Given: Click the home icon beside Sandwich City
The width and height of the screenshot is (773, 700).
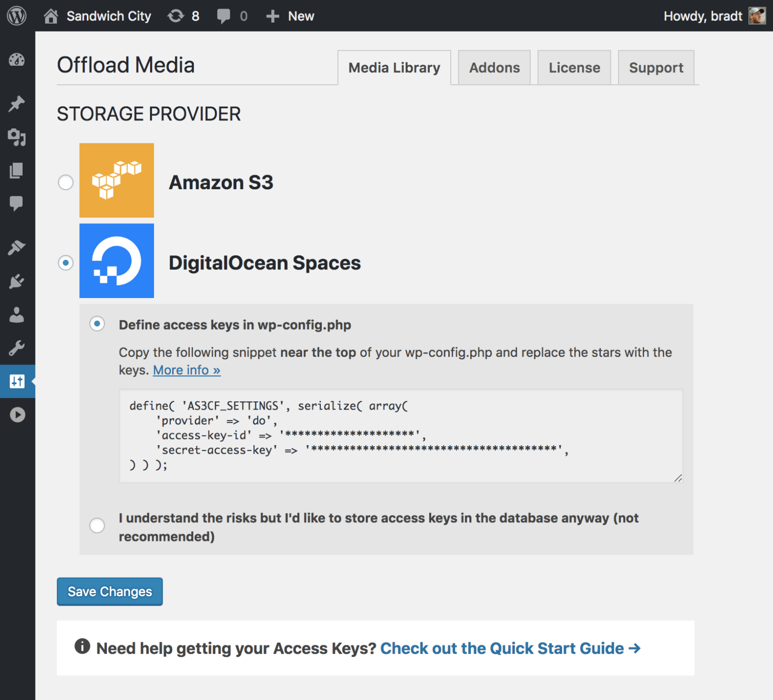Looking at the screenshot, I should (51, 16).
